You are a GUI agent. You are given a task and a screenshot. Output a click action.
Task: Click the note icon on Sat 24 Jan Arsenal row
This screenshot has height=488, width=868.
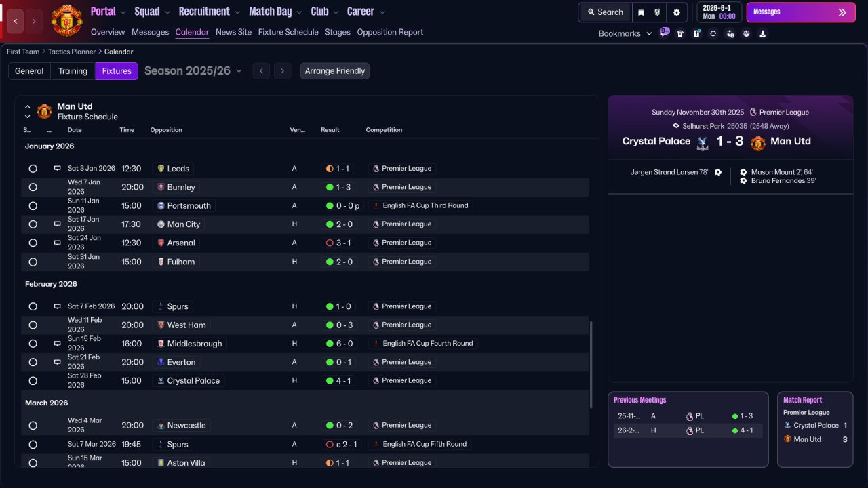tap(58, 243)
